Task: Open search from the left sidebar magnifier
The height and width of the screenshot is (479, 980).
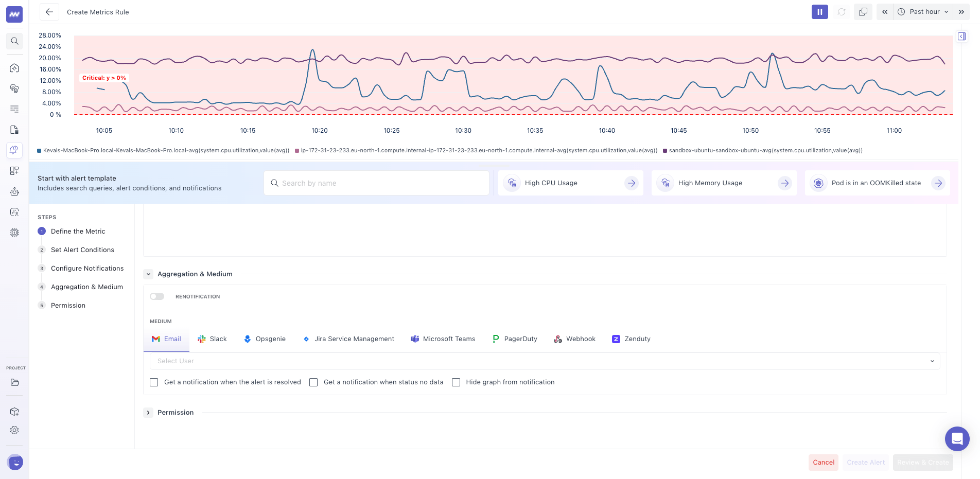Action: click(x=14, y=41)
